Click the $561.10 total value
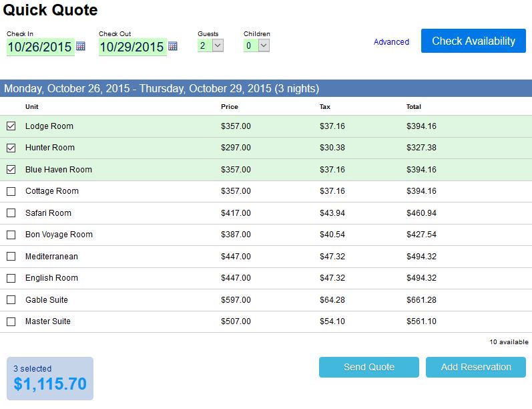Viewport: 532px width, 409px height. [421, 321]
